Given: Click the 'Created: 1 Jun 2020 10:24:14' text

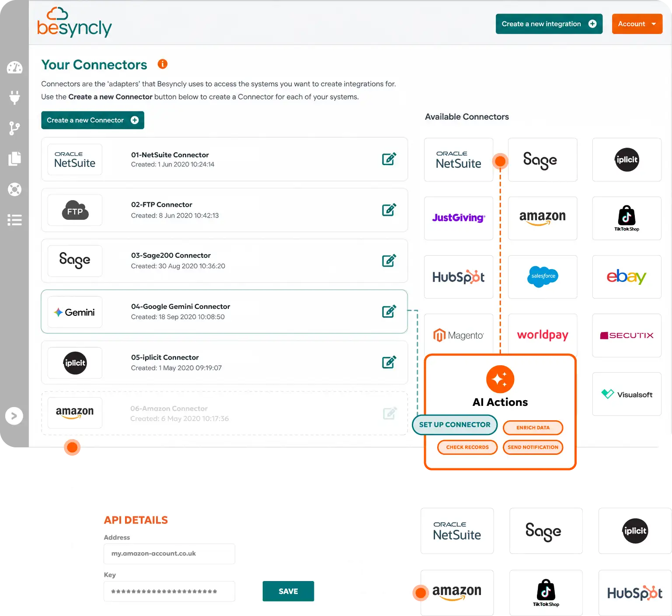Looking at the screenshot, I should click(x=173, y=165).
